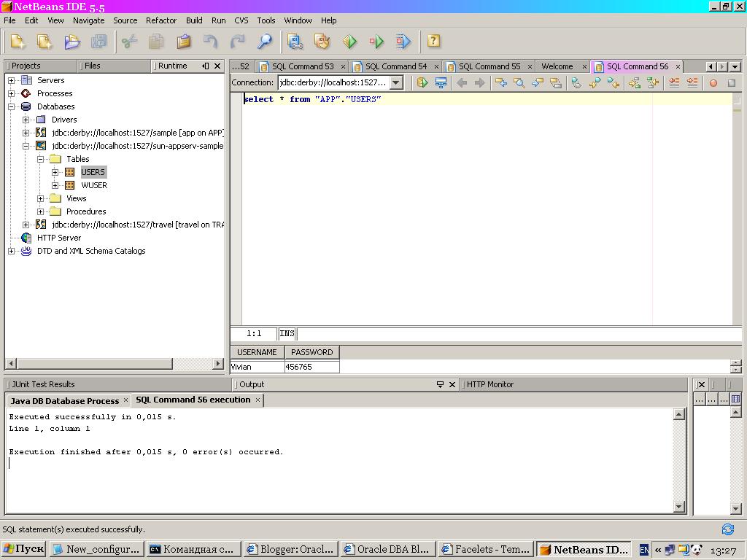The width and height of the screenshot is (747, 560).
Task: Open Oracle DBA Blog taskbar button
Action: 388,549
